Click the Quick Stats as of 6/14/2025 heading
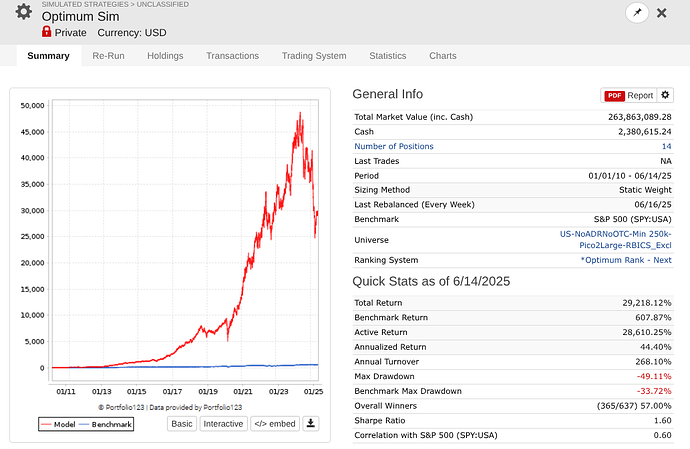Viewport: 690px width, 449px height. tap(431, 281)
